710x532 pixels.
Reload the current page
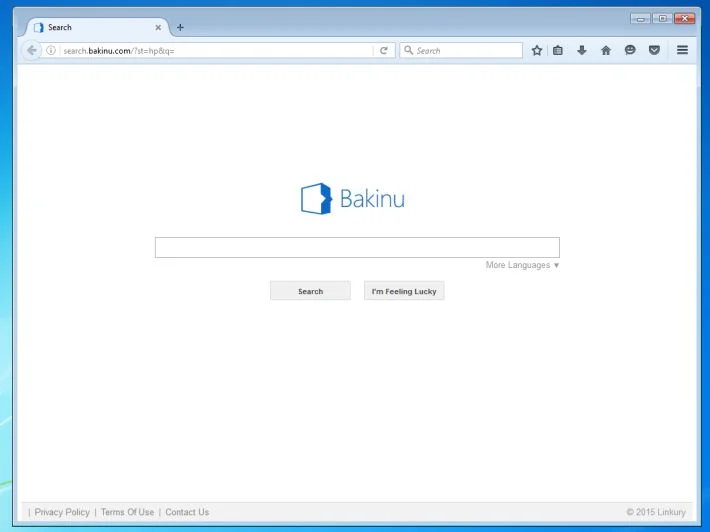point(384,50)
